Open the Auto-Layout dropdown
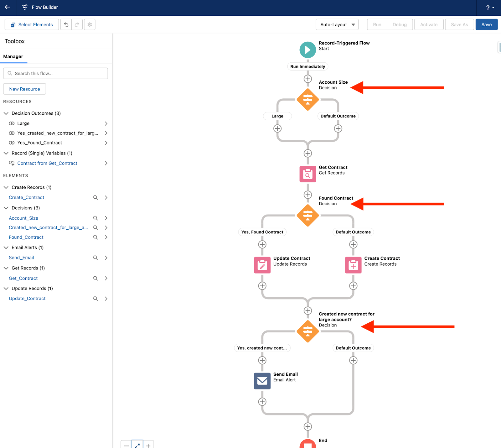This screenshot has width=501, height=448. 337,24
